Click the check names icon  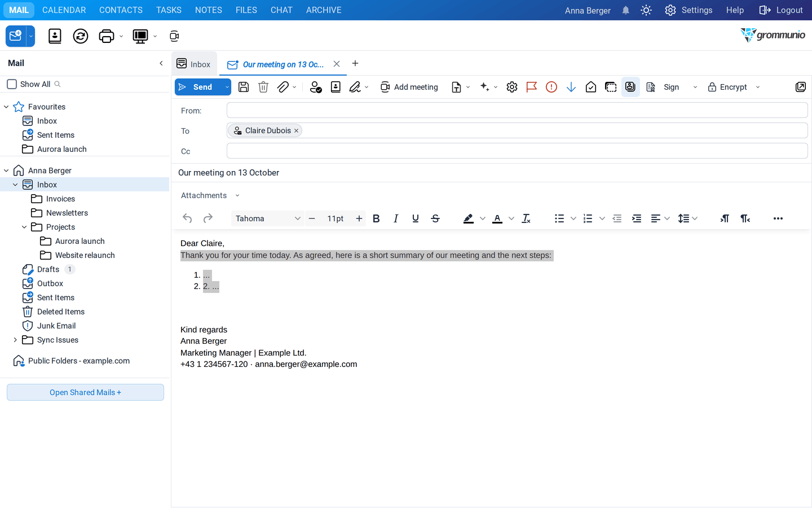pyautogui.click(x=316, y=87)
